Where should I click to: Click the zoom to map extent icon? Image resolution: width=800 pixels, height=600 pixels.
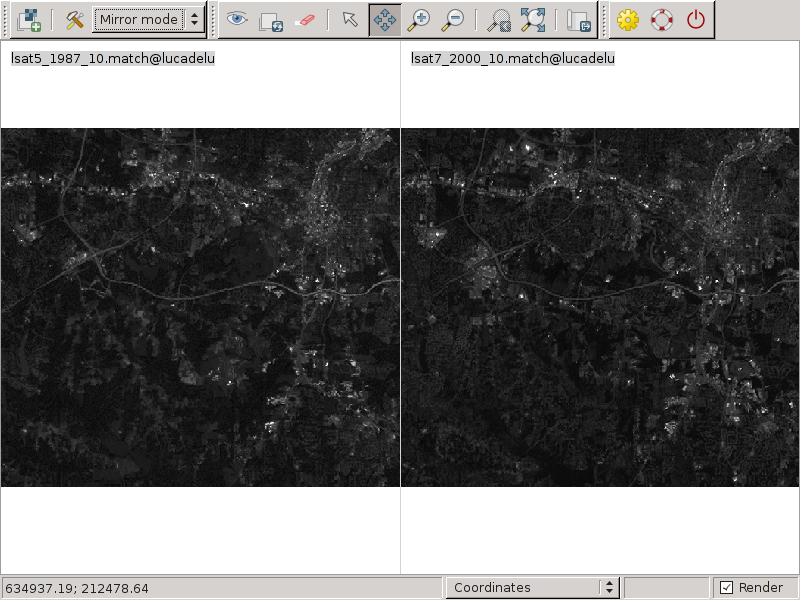(x=532, y=19)
